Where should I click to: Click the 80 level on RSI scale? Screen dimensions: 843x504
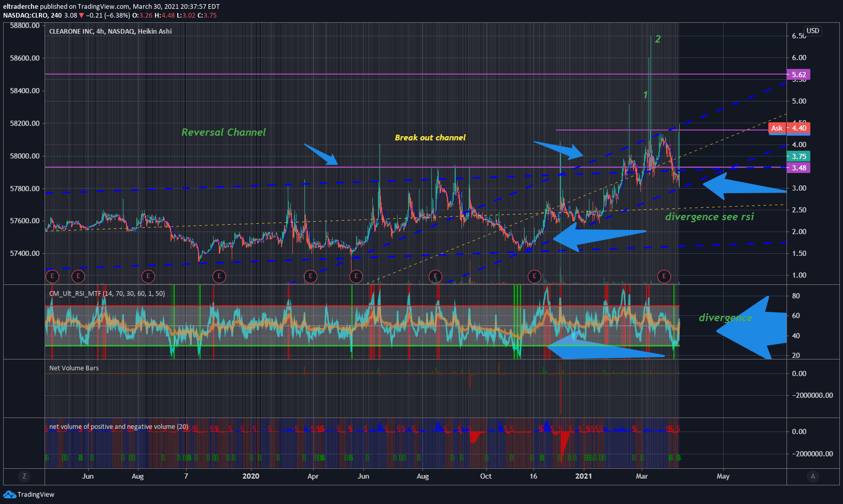point(796,296)
